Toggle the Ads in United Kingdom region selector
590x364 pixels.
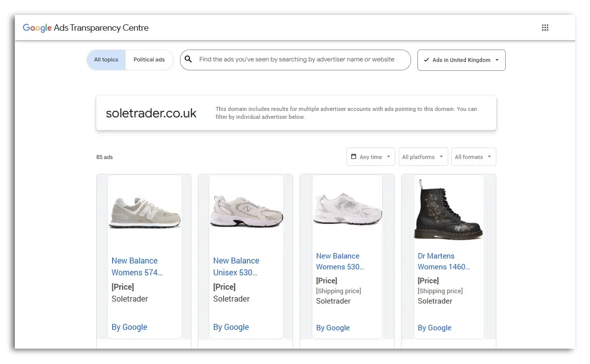pos(461,60)
